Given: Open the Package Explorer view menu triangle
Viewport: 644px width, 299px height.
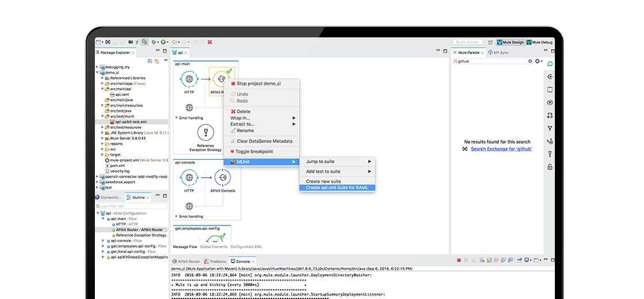Looking at the screenshot, I should point(166,60).
